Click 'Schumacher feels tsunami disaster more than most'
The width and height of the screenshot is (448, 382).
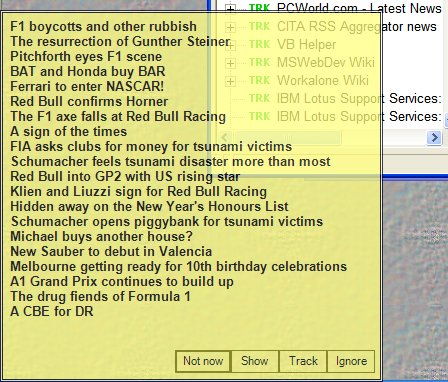point(171,161)
